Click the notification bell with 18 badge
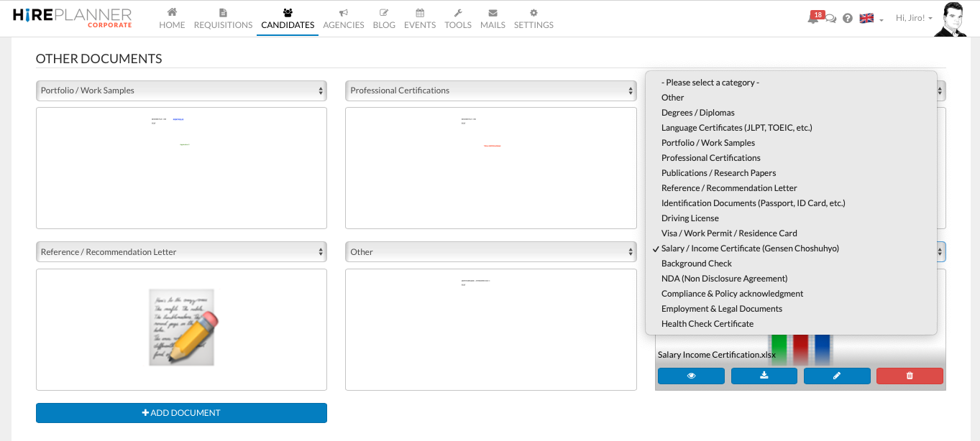The image size is (980, 441). tap(813, 19)
